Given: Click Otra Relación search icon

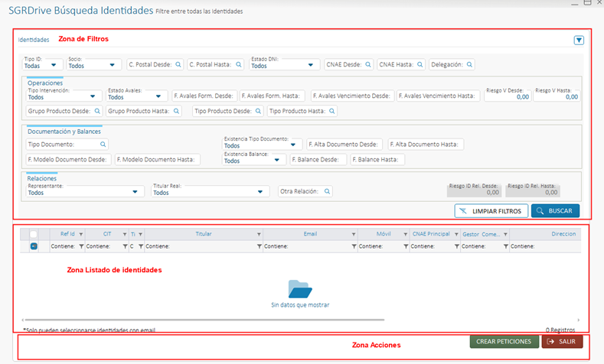Looking at the screenshot, I should (x=327, y=192).
